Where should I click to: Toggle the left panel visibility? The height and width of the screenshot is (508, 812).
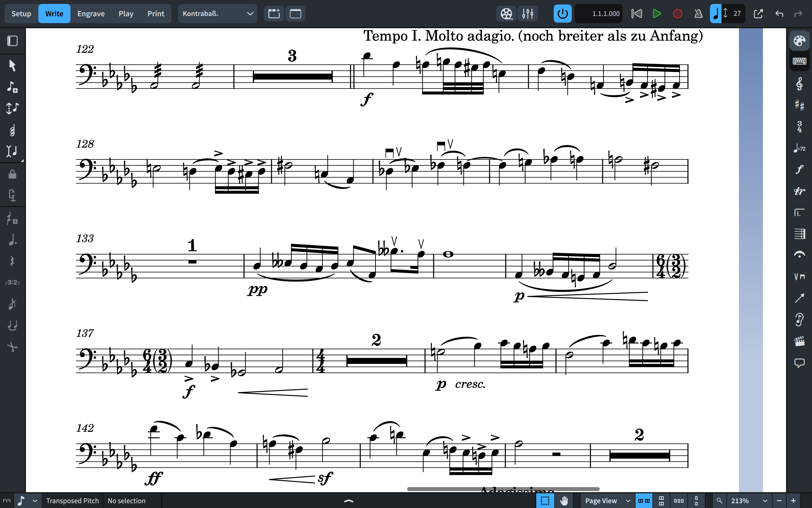(12, 41)
